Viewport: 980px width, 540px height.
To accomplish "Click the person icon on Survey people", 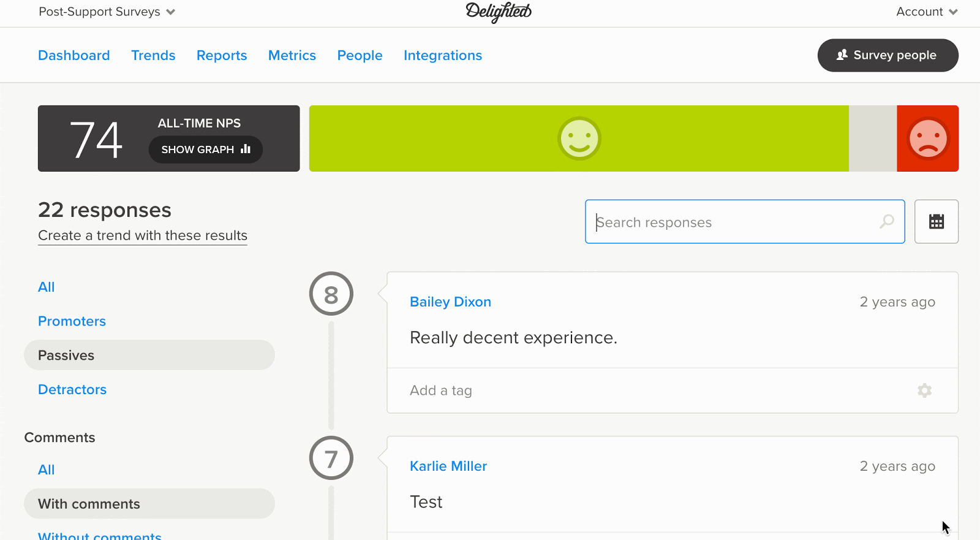I will 842,55.
